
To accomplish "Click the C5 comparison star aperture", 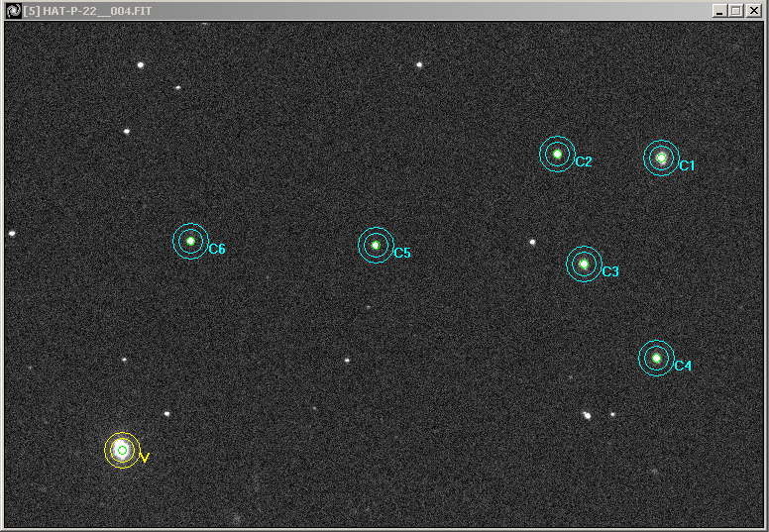I will click(376, 245).
